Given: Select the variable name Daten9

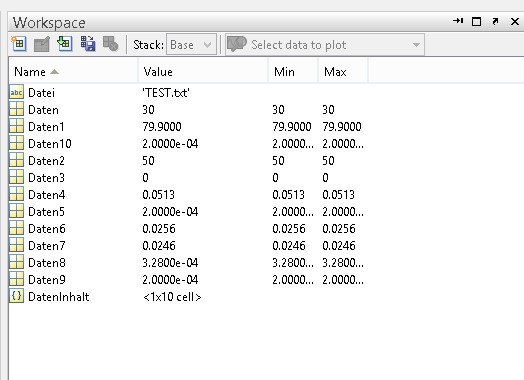Looking at the screenshot, I should click(47, 280).
